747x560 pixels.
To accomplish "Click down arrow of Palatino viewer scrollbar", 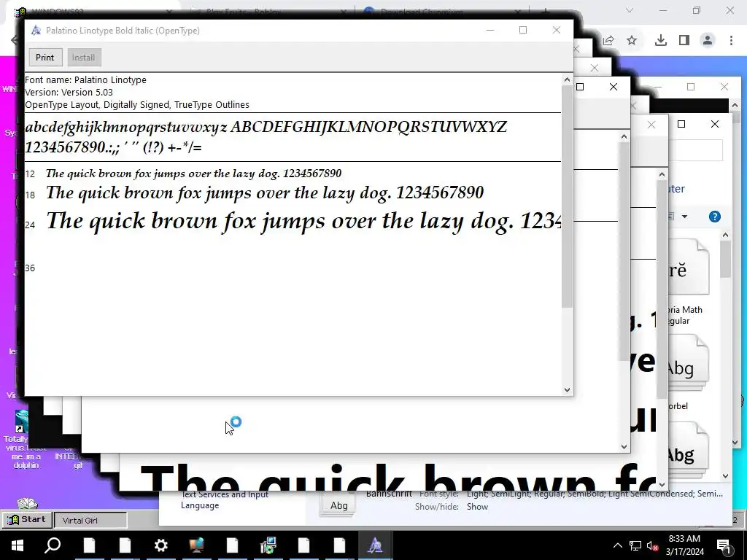I will pyautogui.click(x=567, y=389).
